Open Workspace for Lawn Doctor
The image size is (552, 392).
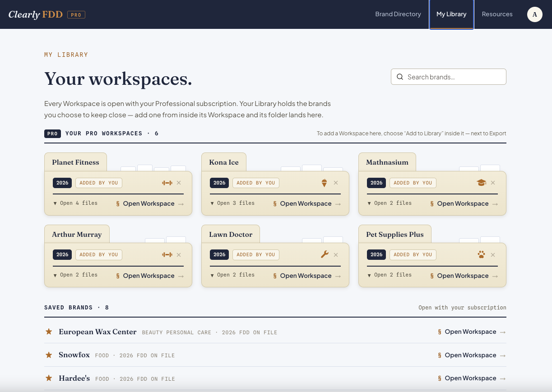point(307,276)
